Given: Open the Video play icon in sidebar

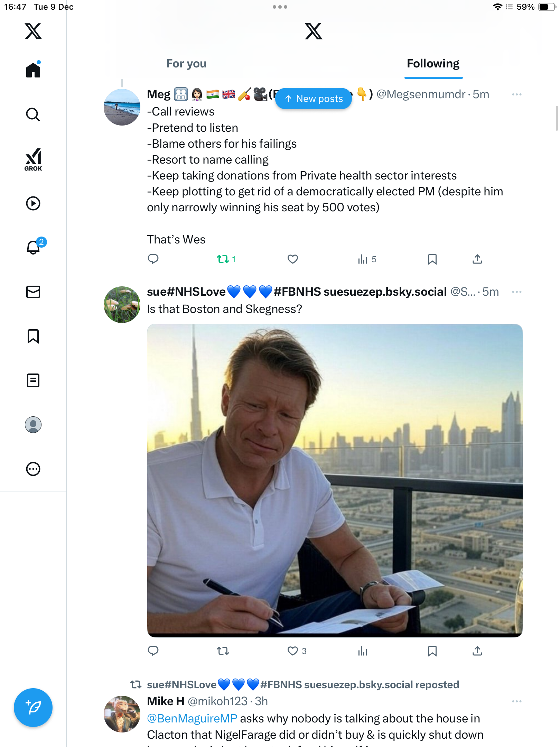Looking at the screenshot, I should 33,203.
